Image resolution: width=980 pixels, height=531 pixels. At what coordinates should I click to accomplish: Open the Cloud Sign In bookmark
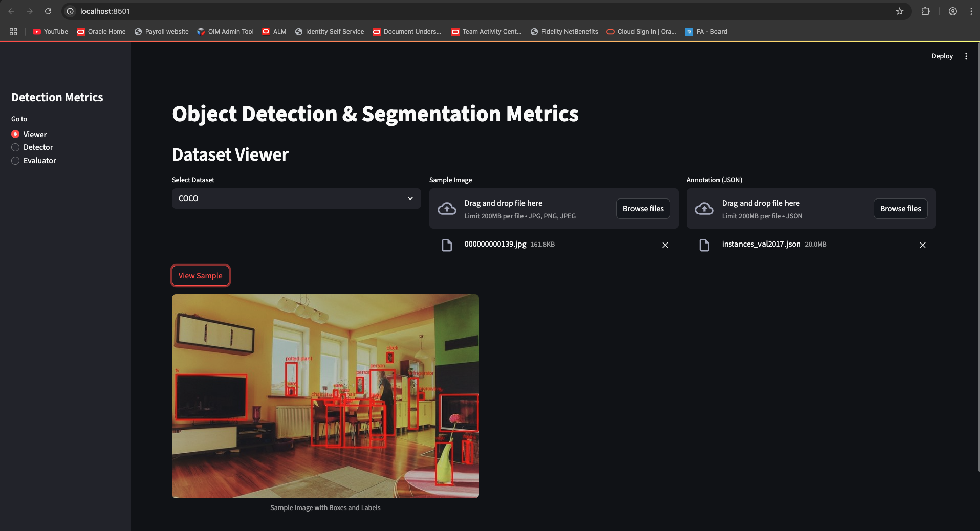(x=641, y=32)
